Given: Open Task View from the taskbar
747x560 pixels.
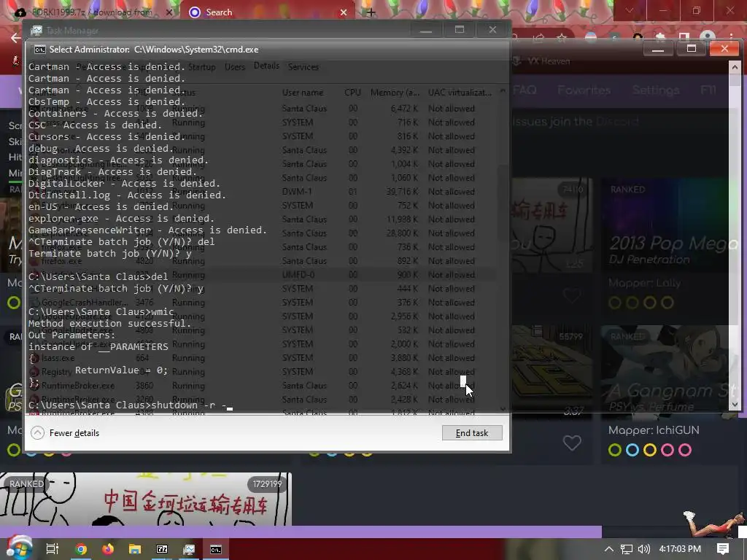Looking at the screenshot, I should point(53,549).
